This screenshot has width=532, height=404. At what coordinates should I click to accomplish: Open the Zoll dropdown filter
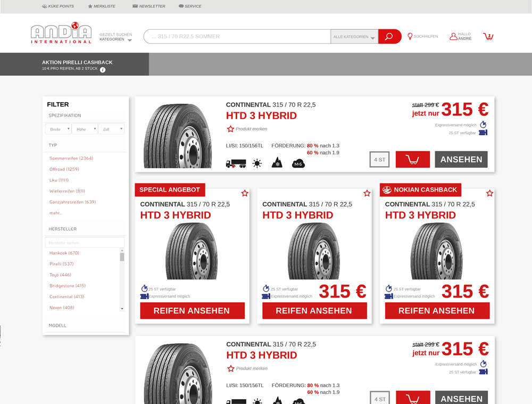(111, 129)
